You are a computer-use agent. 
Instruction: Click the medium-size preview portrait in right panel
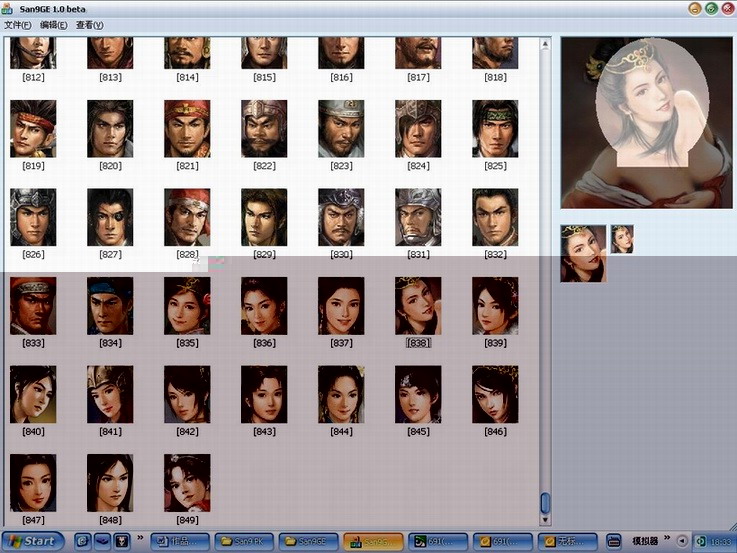pos(583,253)
